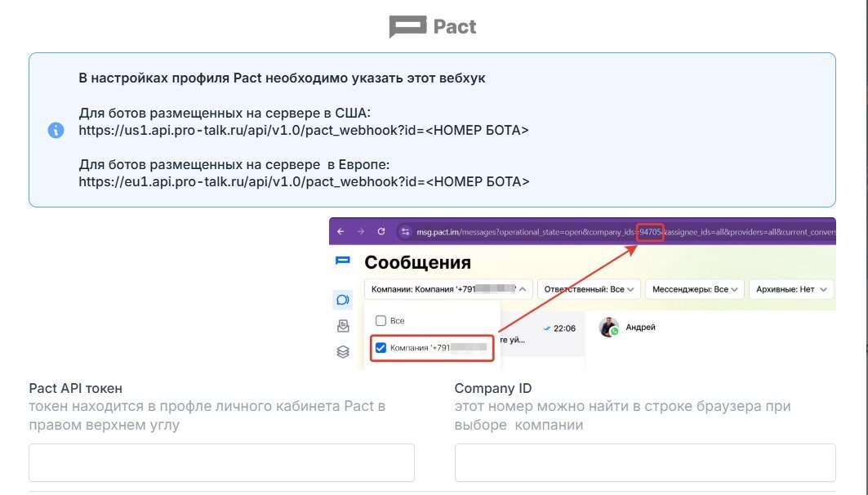This screenshot has height=495, width=868.
Task: Click browser reload icon in the Pact screenshot
Action: click(381, 231)
